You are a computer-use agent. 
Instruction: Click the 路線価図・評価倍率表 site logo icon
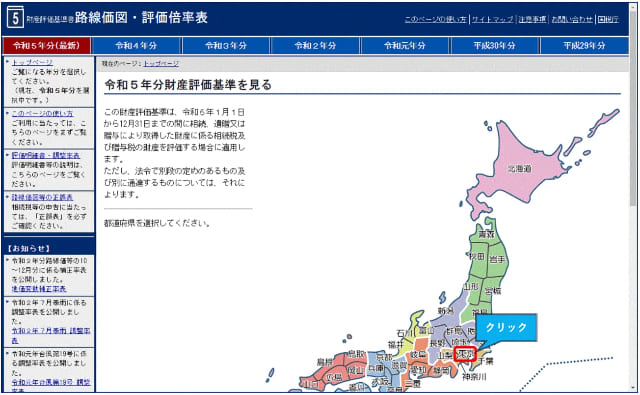pos(16,18)
